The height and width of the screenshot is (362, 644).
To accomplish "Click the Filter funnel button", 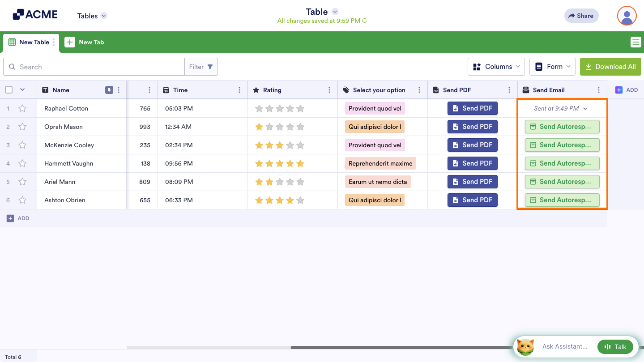I will [201, 67].
